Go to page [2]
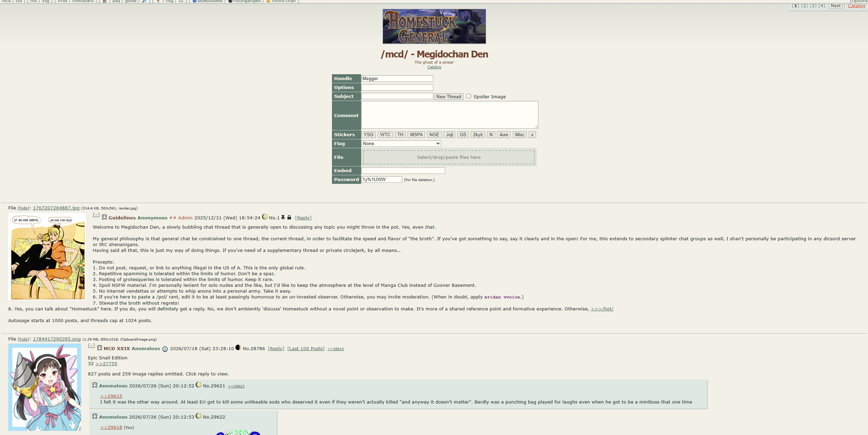868x435 pixels. pos(804,6)
